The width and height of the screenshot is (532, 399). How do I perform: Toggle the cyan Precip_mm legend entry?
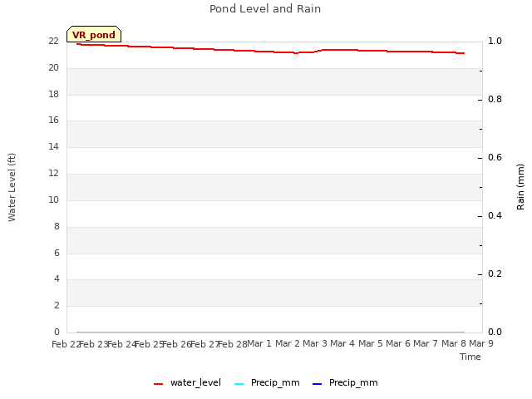tap(267, 383)
